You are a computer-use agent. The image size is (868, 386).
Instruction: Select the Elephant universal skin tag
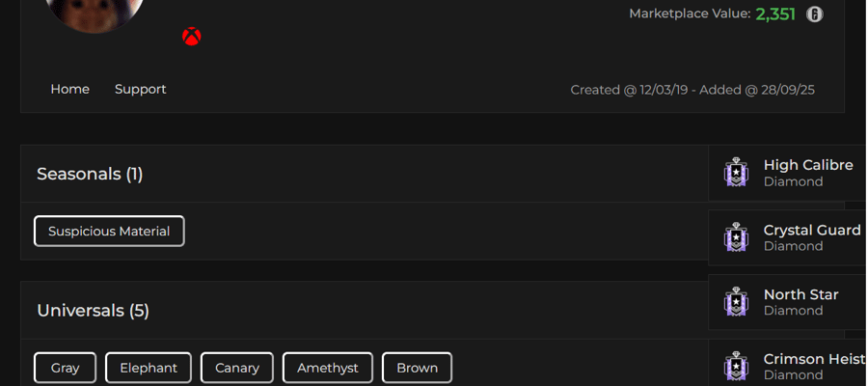[x=149, y=368]
